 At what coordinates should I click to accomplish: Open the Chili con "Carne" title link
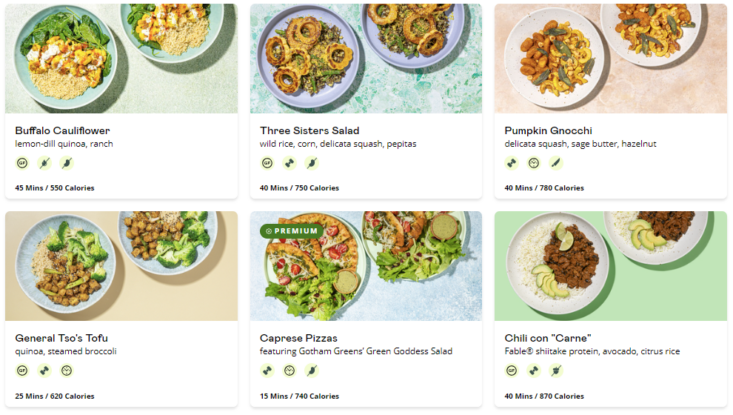click(548, 338)
